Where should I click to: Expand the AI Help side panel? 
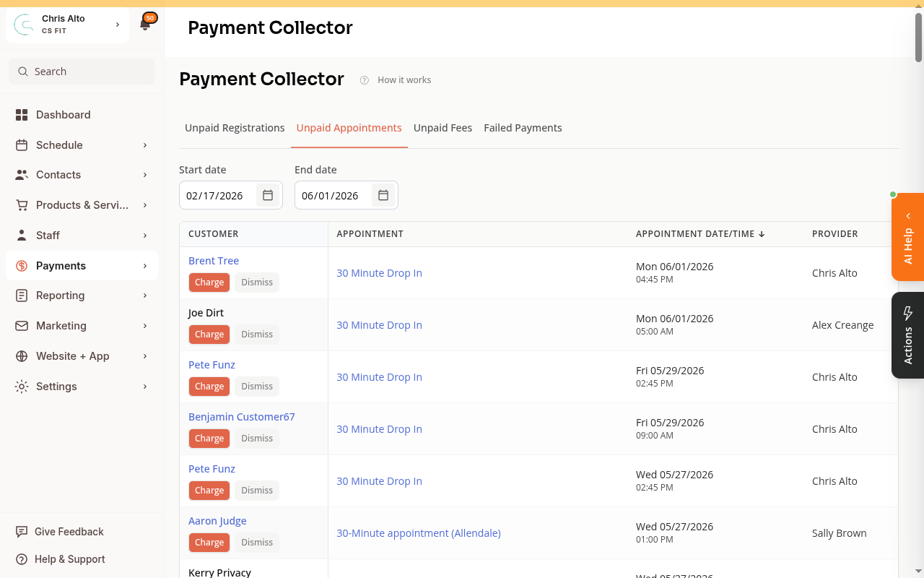tap(908, 237)
